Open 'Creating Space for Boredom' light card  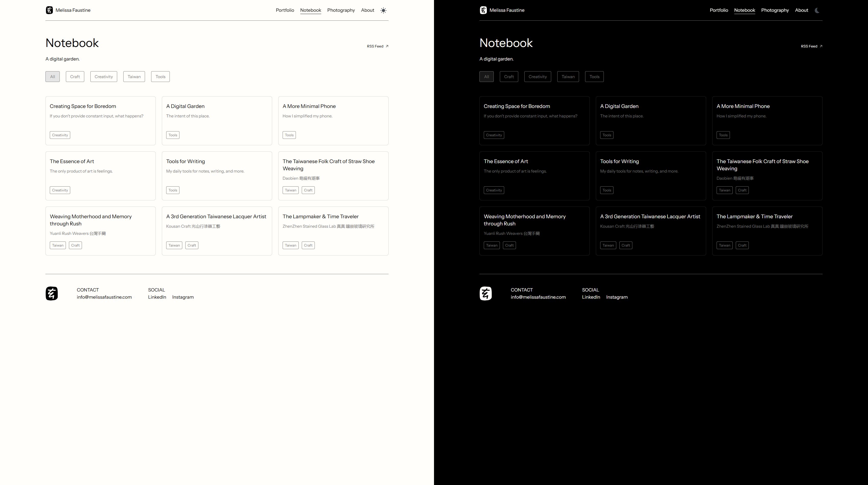click(x=83, y=106)
